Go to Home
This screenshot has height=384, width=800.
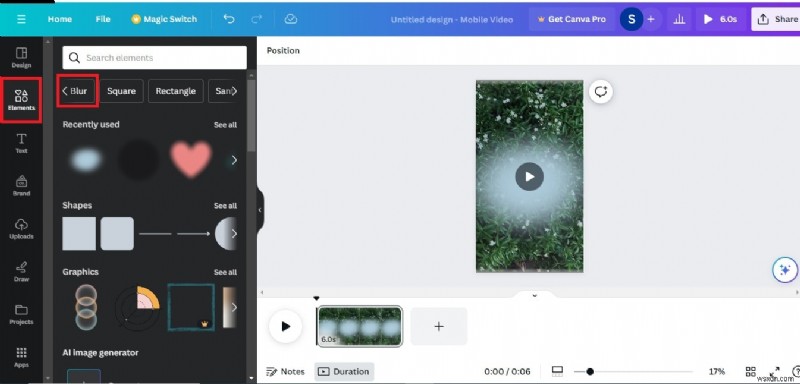click(x=60, y=19)
